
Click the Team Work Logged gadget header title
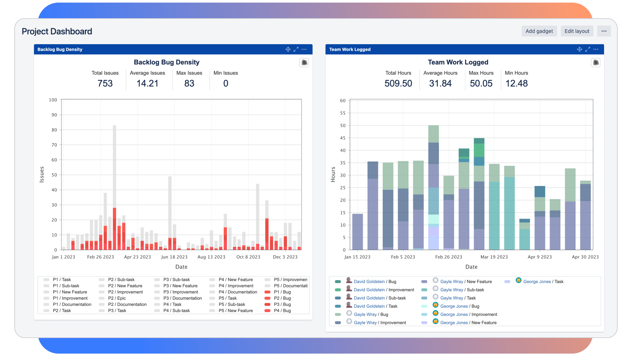click(350, 49)
